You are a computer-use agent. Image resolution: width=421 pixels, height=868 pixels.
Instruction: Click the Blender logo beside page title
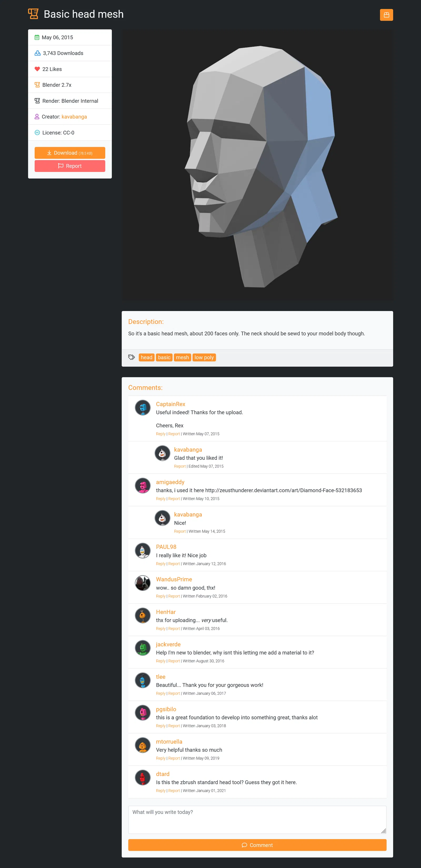(33, 14)
